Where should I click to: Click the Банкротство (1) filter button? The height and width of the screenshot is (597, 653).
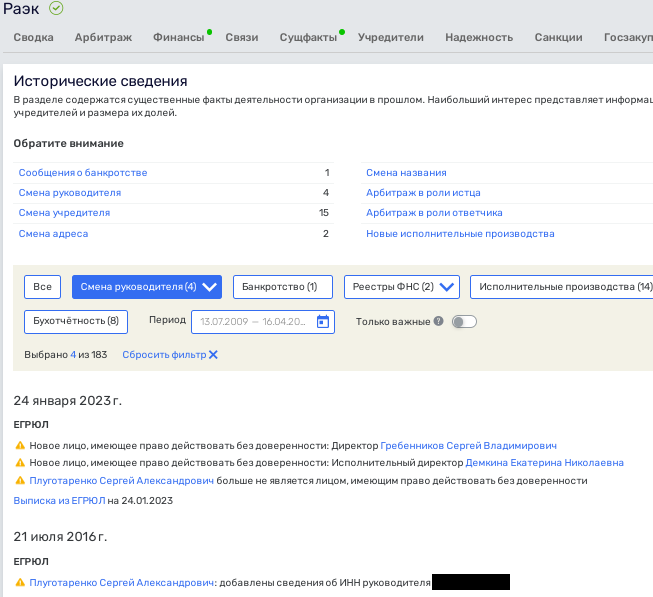coord(282,287)
